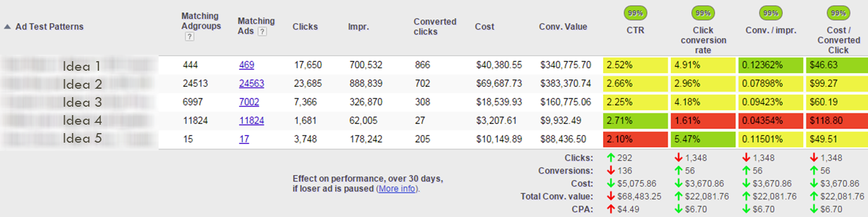Select the Idea 3 row label
Viewport: 868px width, 217px height.
(82, 103)
